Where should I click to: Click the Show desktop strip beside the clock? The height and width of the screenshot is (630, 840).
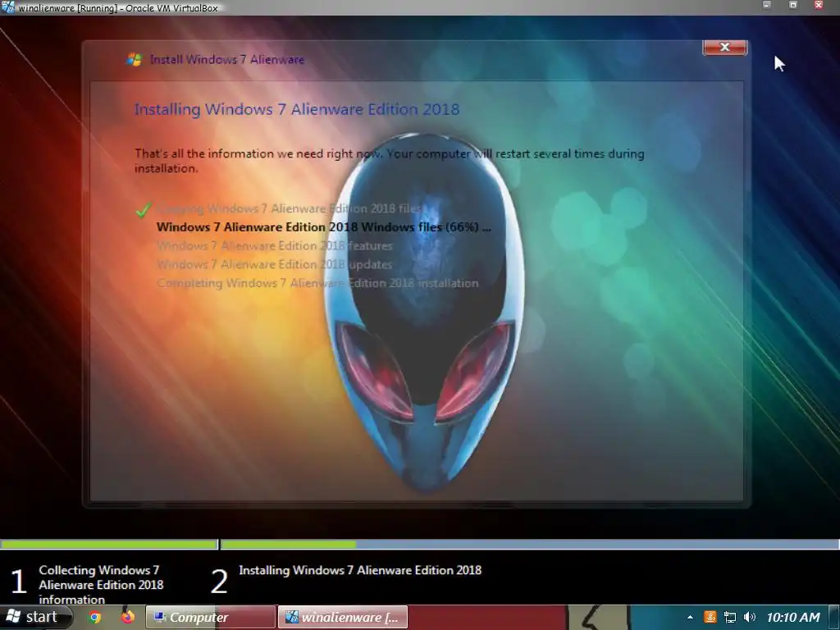[x=834, y=617]
